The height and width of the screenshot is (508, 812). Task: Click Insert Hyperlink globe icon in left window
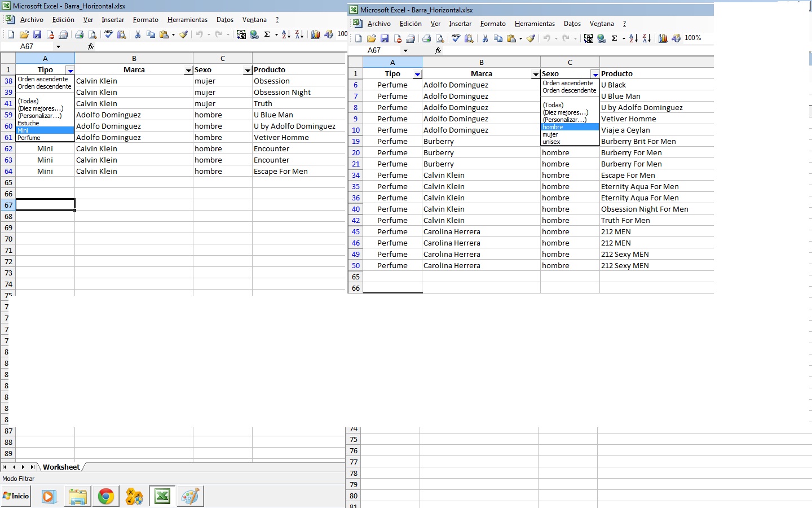click(254, 34)
